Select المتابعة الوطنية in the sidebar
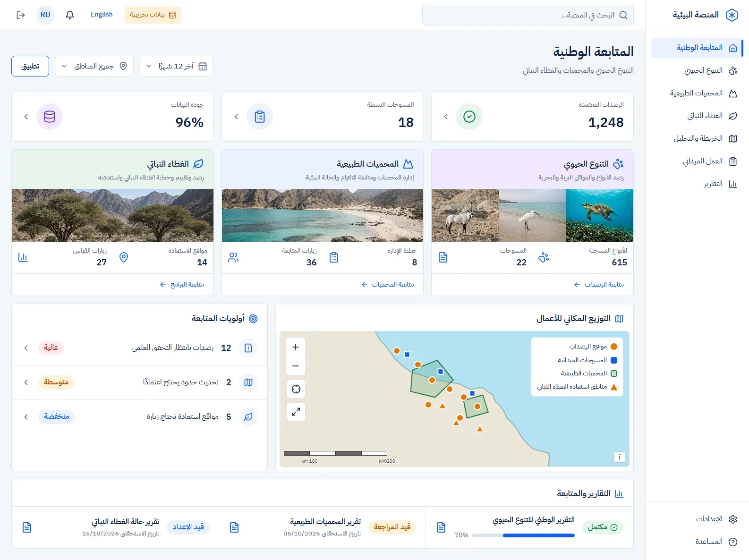 tap(697, 48)
